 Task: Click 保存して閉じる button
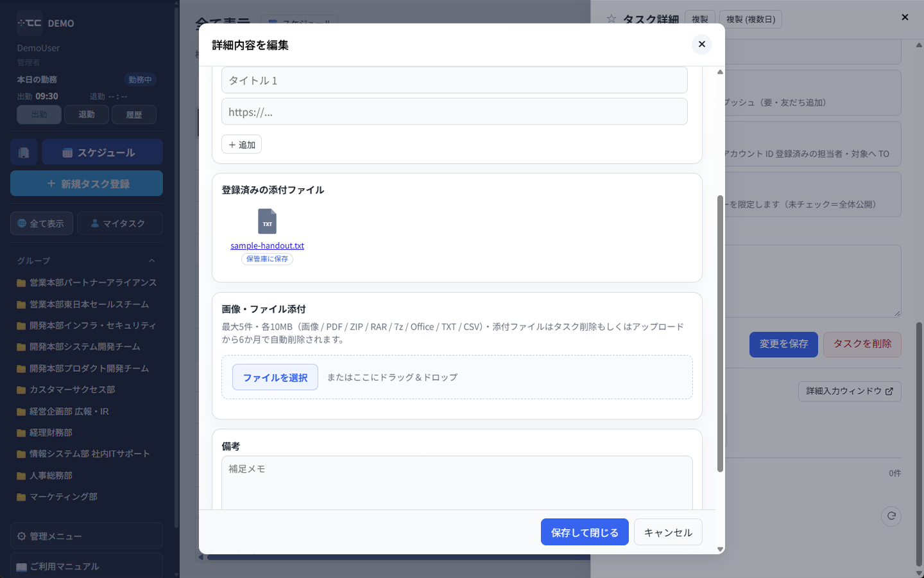point(585,532)
